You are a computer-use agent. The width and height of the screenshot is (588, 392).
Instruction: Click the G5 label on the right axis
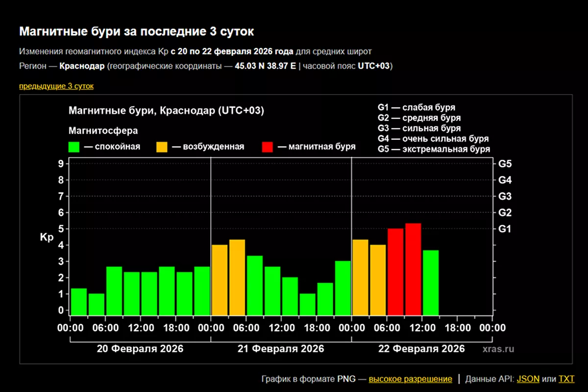click(505, 164)
